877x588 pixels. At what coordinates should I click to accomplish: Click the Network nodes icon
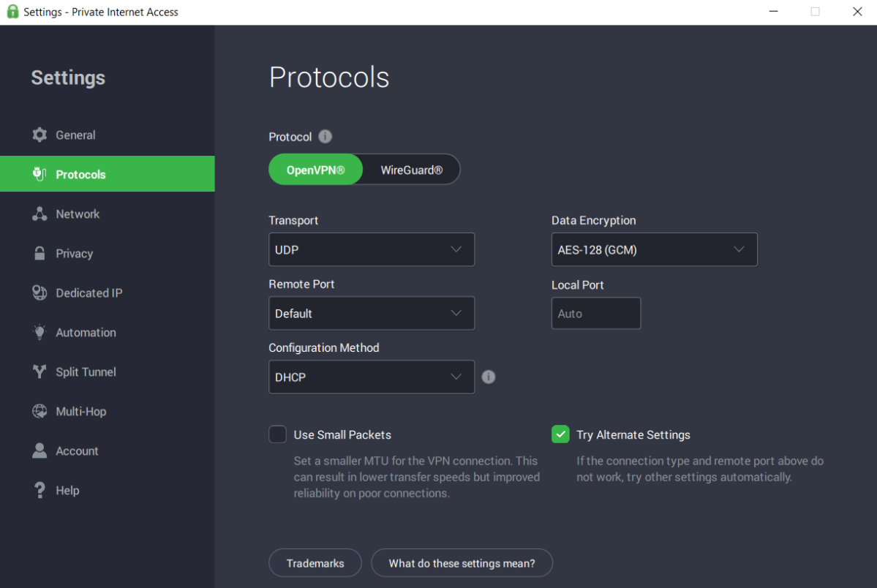point(39,214)
